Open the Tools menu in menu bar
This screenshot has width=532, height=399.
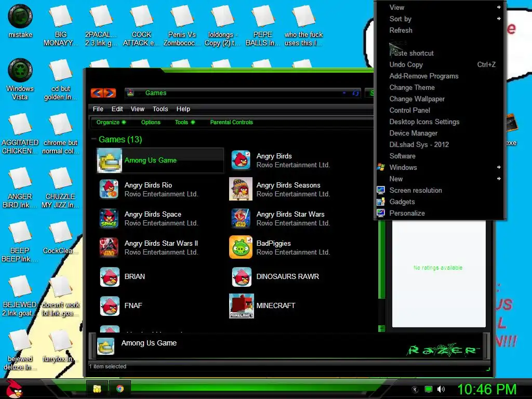[x=160, y=109]
